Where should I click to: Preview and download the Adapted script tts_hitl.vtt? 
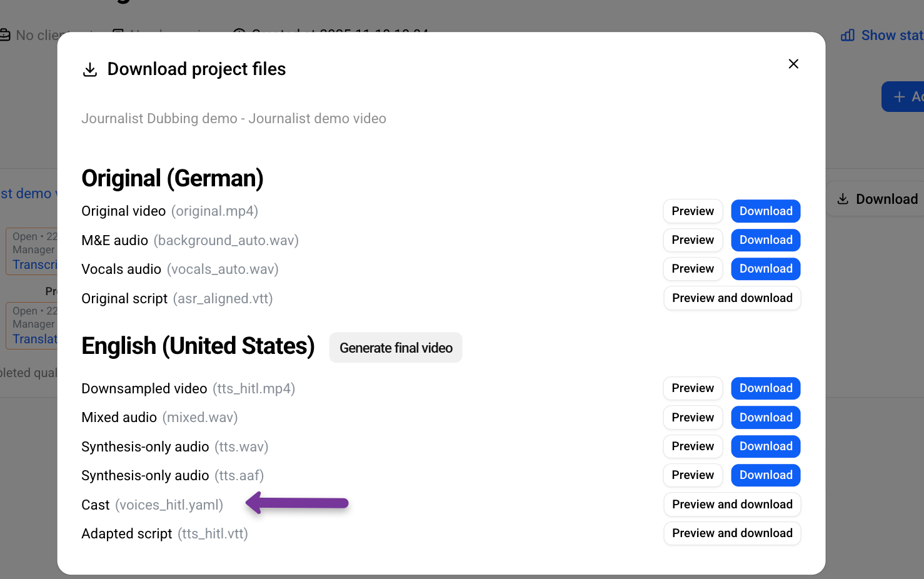(732, 533)
